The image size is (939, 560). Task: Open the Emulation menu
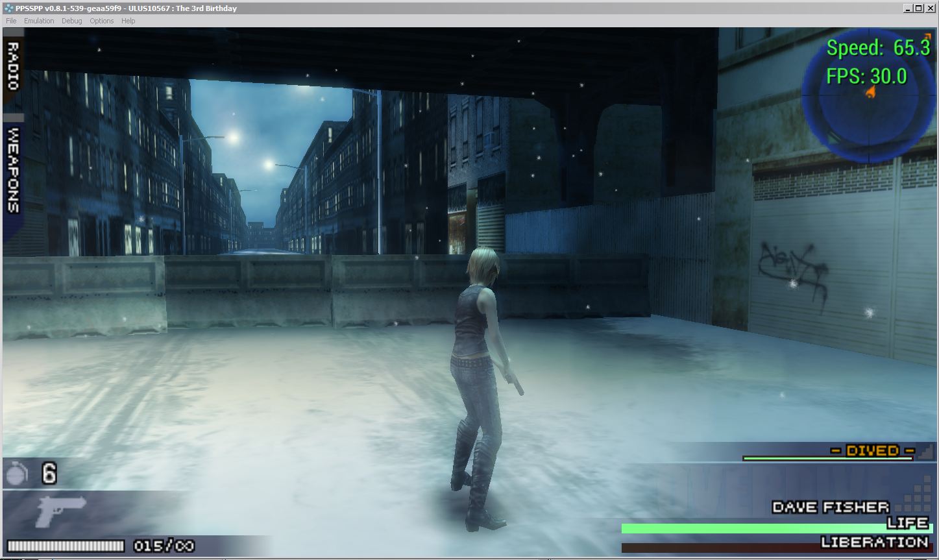pyautogui.click(x=39, y=21)
